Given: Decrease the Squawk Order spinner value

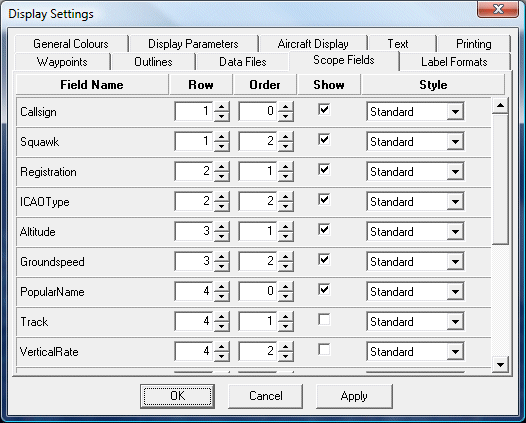Looking at the screenshot, I should (x=285, y=147).
